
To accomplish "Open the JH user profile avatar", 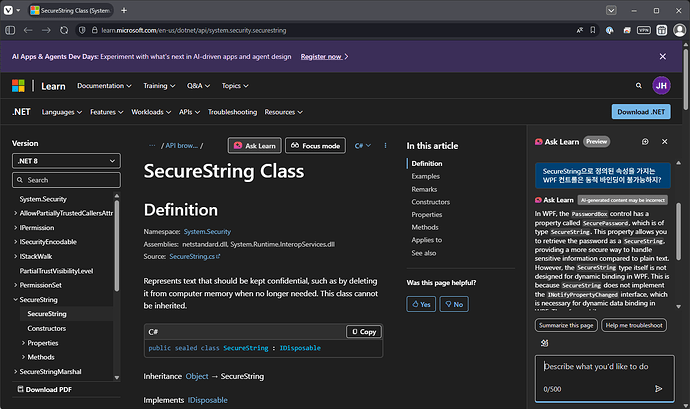I will point(661,86).
